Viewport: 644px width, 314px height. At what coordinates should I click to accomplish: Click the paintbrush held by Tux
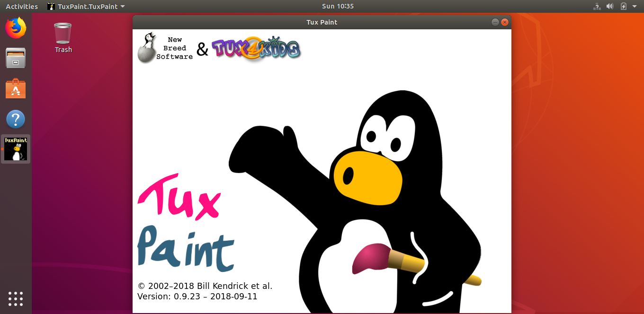click(x=417, y=263)
